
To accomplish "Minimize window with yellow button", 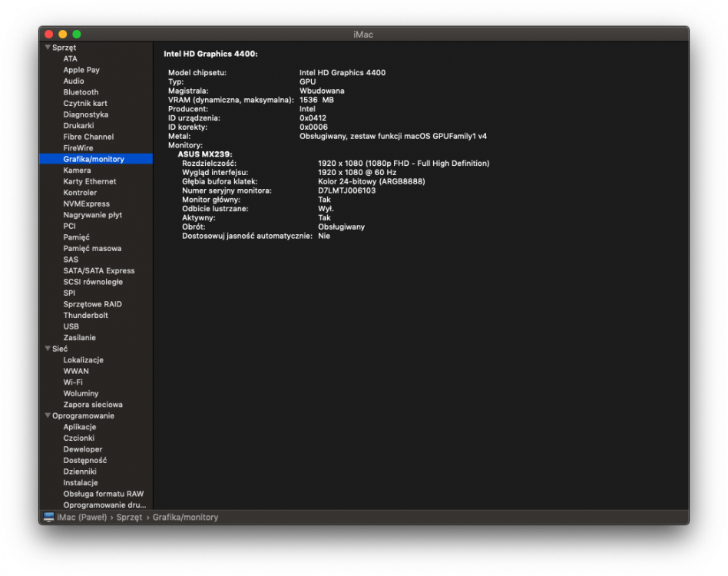I will [63, 34].
